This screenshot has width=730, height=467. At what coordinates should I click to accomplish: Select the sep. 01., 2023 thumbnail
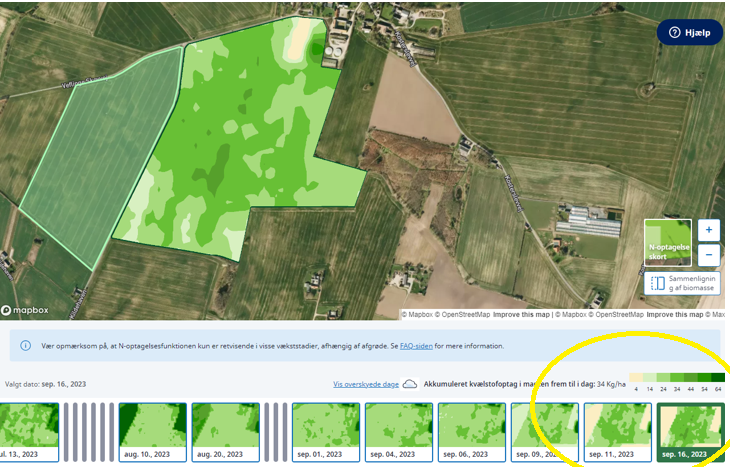click(326, 432)
